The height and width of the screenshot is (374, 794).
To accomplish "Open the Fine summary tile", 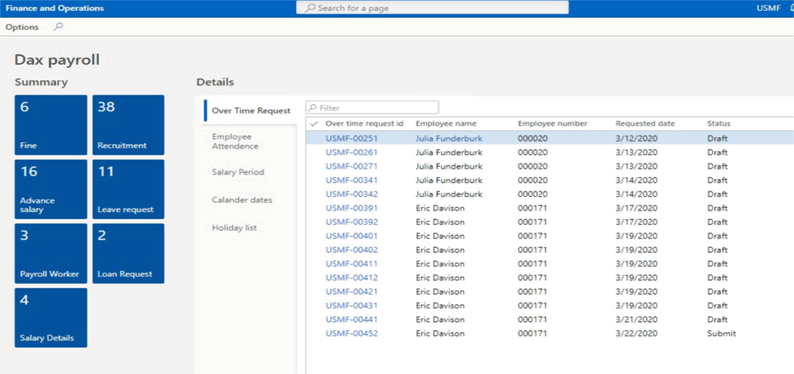I will click(x=51, y=125).
